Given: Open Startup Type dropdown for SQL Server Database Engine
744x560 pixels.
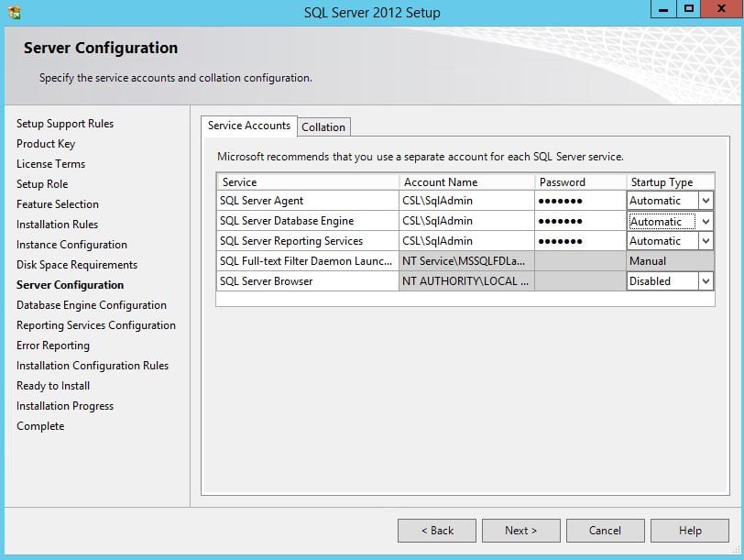Looking at the screenshot, I should click(706, 221).
